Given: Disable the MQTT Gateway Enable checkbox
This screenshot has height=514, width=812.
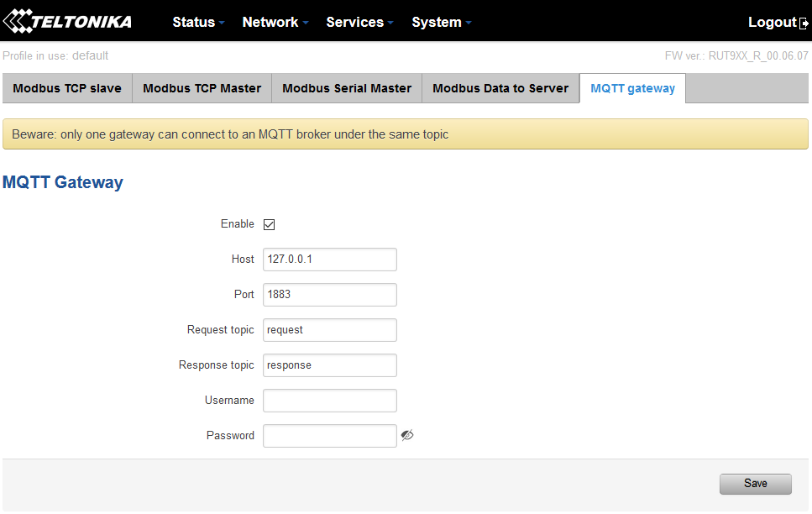Looking at the screenshot, I should click(269, 223).
